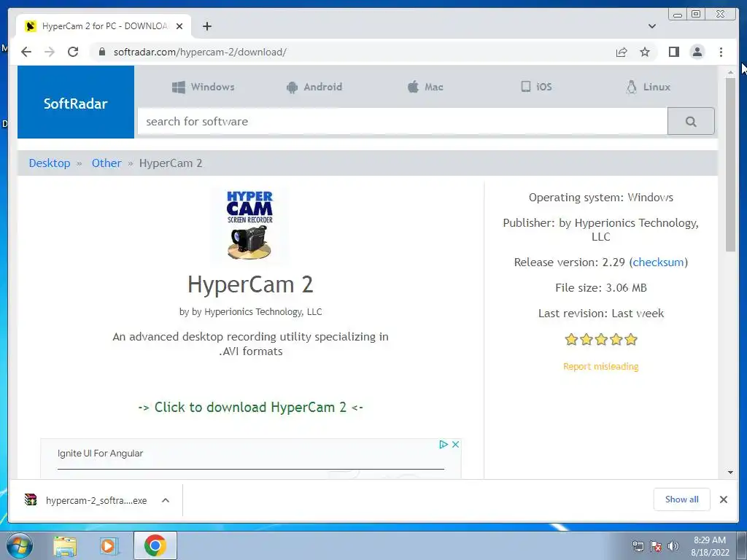Close the HyperCam 2 for PC tab

point(179,26)
